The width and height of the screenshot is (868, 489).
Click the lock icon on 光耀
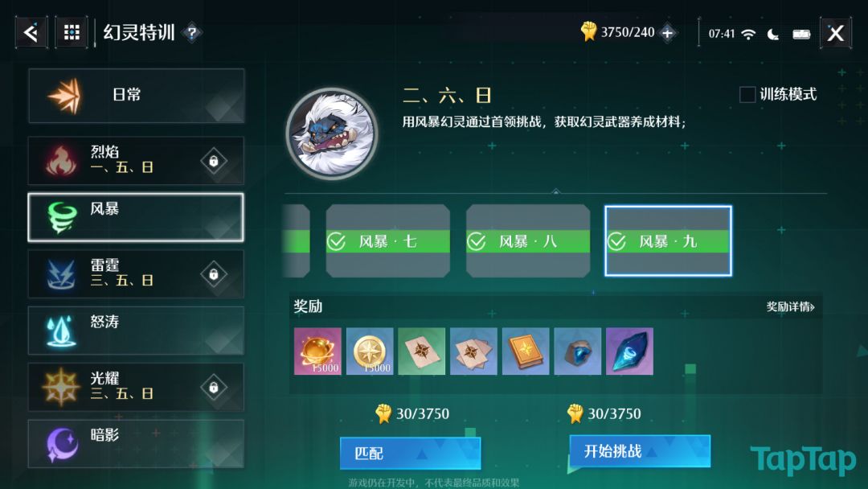[214, 387]
